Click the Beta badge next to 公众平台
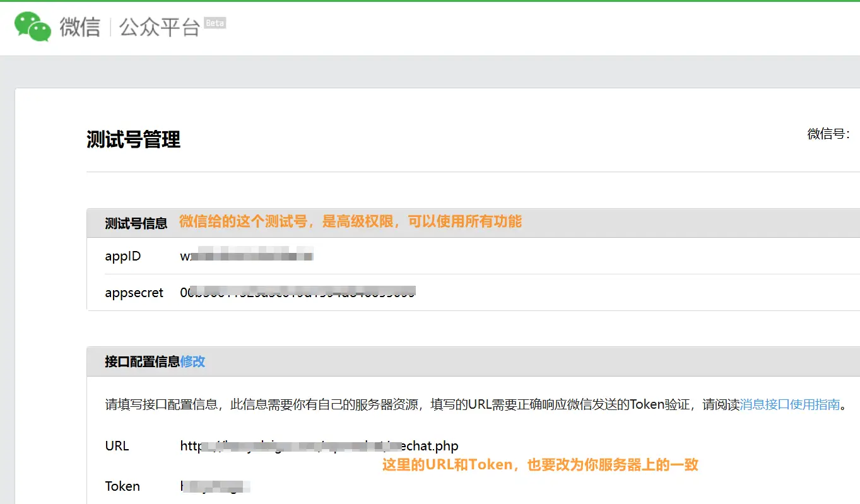Viewport: 860px width, 504px height. click(x=215, y=23)
